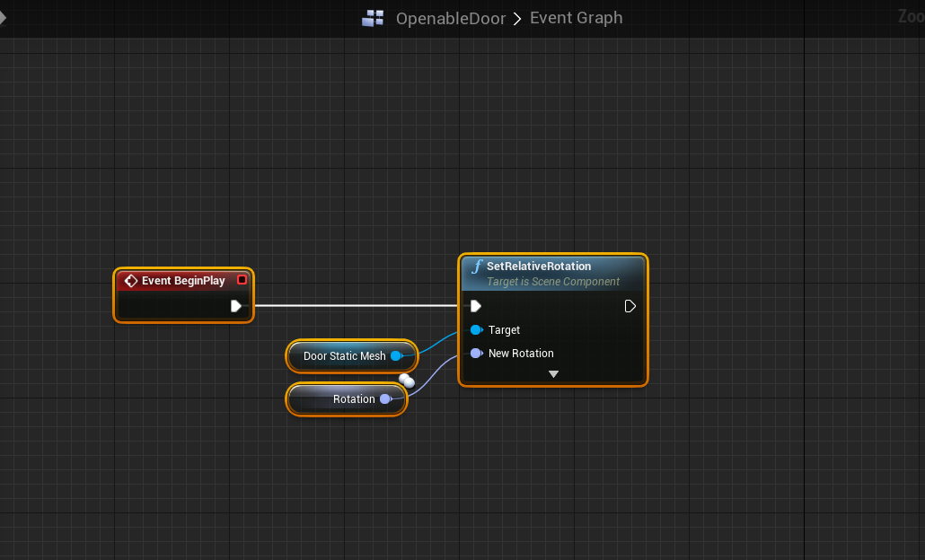The height and width of the screenshot is (560, 925).
Task: Select the SetRelativeRotation node title
Action: tap(539, 267)
